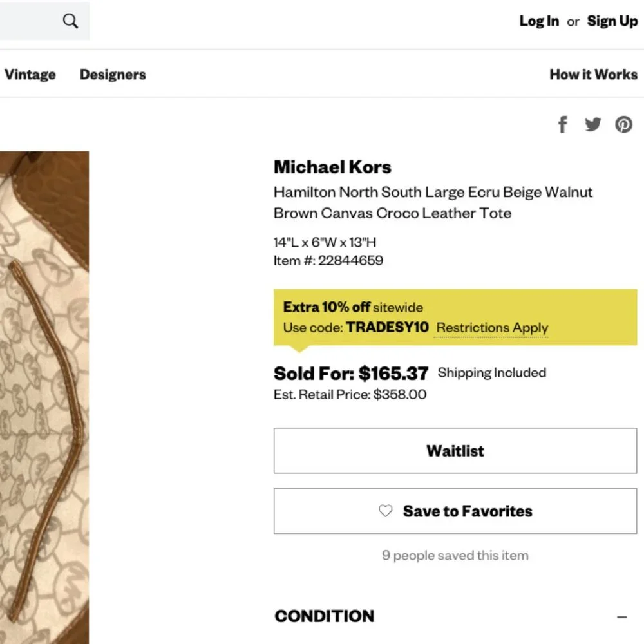644x644 pixels.
Task: Open How it Works page
Action: [x=593, y=75]
